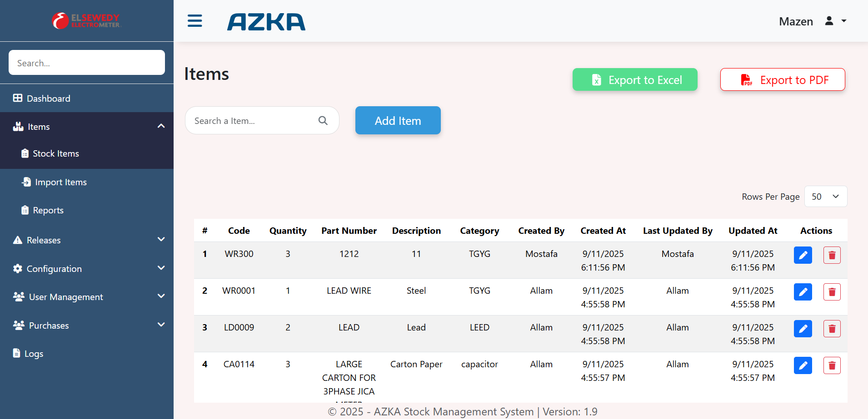
Task: Open Import Items in the sidebar
Action: (60, 182)
